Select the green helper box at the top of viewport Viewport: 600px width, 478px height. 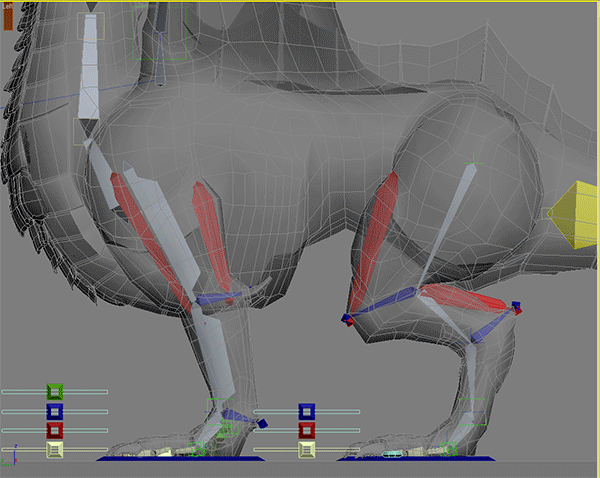160,31
